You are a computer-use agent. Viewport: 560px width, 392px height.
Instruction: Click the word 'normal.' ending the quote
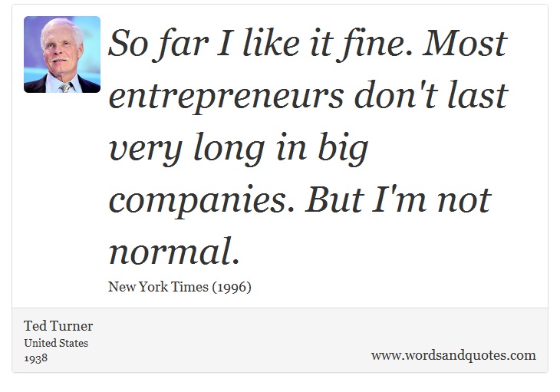174,251
